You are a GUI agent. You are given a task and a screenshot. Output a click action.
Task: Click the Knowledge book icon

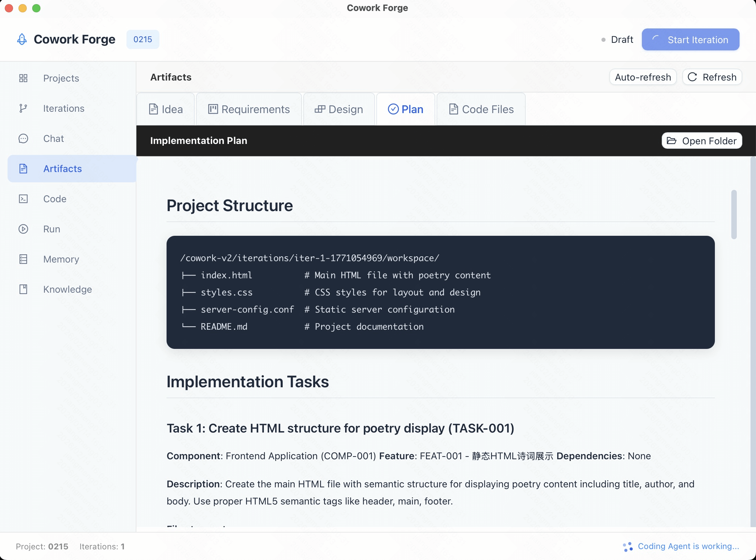pyautogui.click(x=23, y=289)
